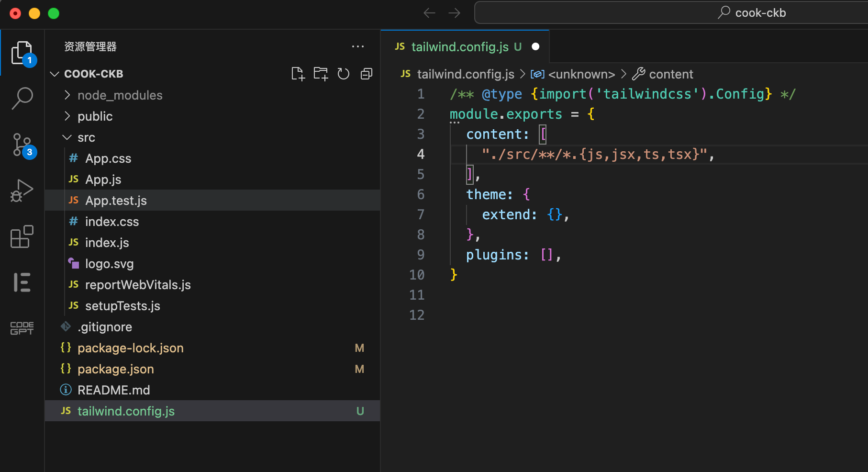
Task: Open .gitignore file
Action: 212,327
